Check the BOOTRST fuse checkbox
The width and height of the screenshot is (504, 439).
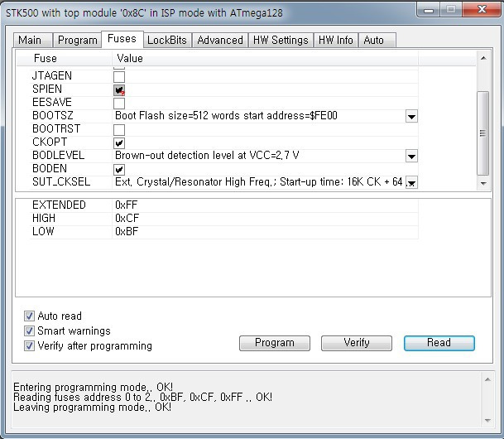[119, 130]
